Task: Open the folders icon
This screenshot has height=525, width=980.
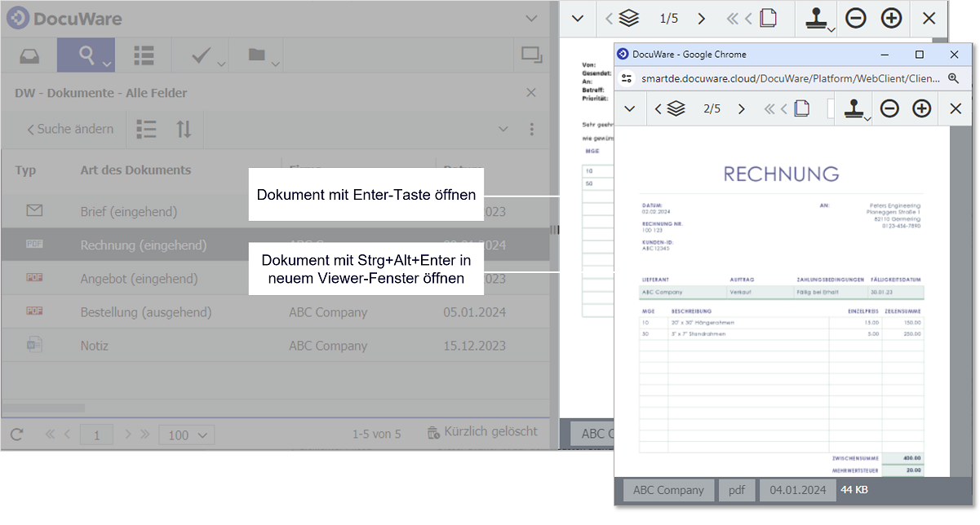Action: [x=257, y=55]
